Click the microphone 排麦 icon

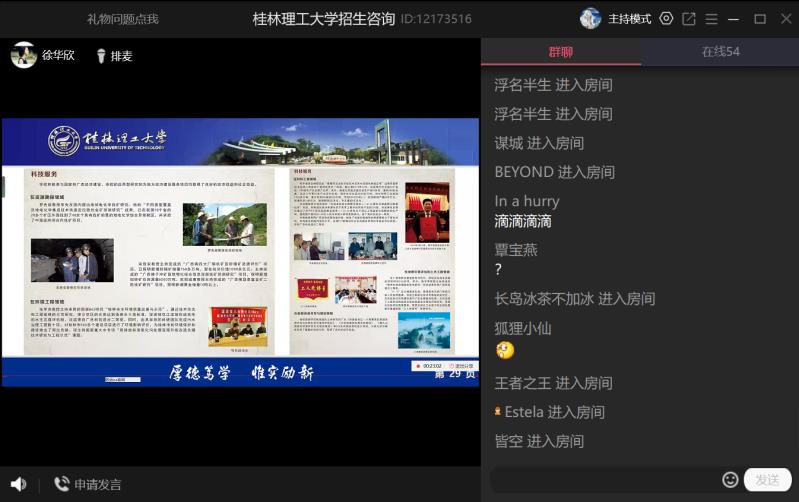(101, 56)
